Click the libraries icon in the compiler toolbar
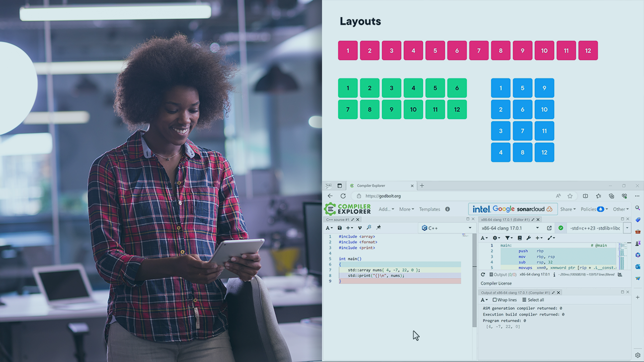 [x=519, y=237]
